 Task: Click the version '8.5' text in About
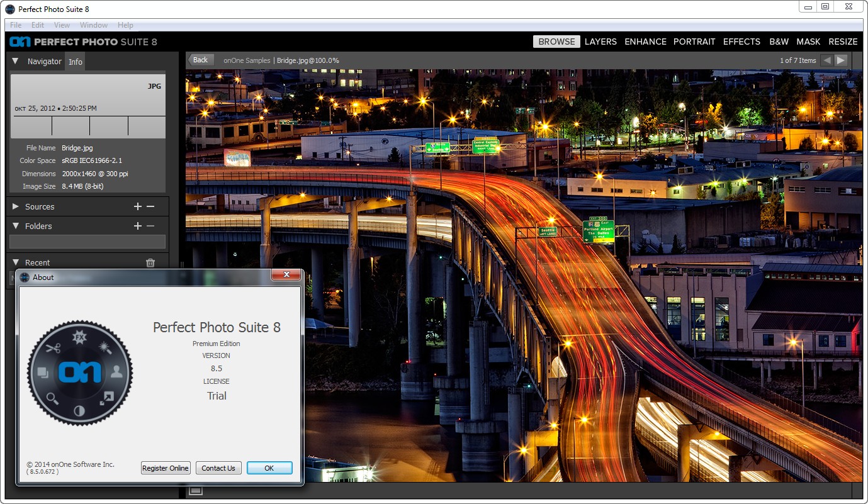[217, 368]
